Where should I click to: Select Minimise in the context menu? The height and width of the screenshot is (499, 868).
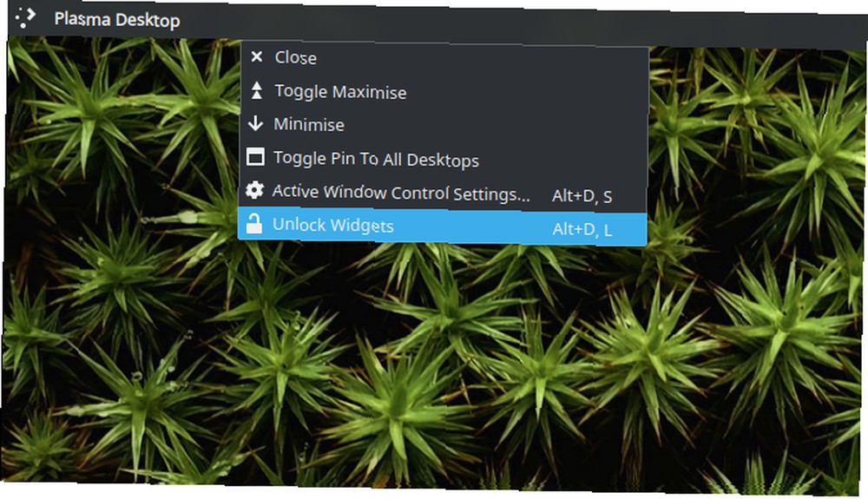pyautogui.click(x=444, y=124)
